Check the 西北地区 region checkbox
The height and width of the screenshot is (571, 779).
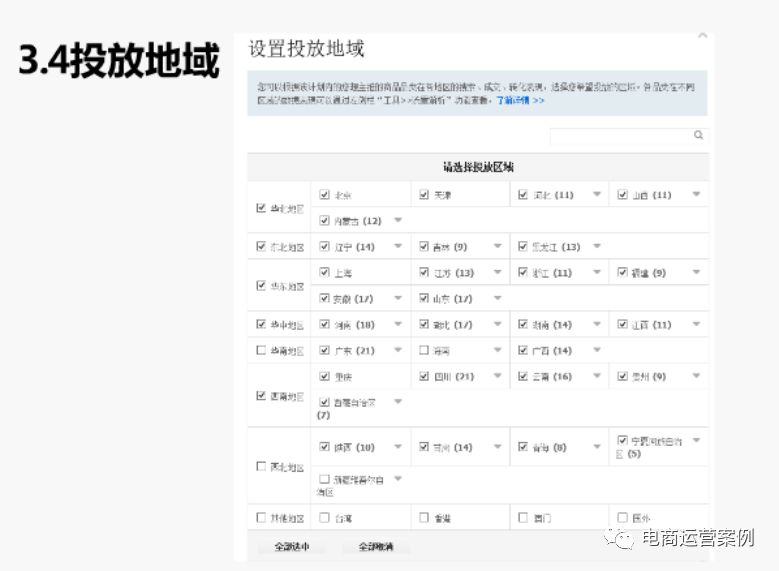[x=261, y=466]
